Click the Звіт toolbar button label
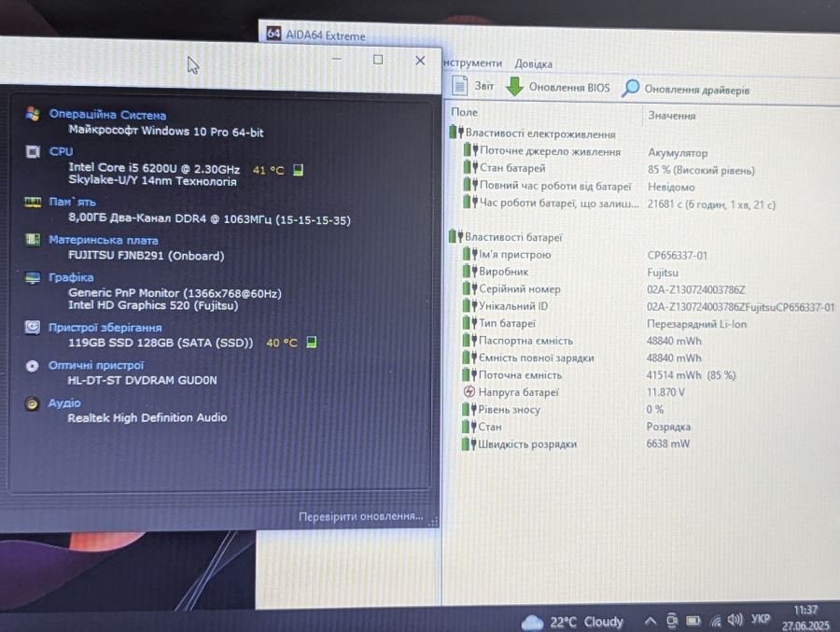This screenshot has width=840, height=632. (483, 86)
